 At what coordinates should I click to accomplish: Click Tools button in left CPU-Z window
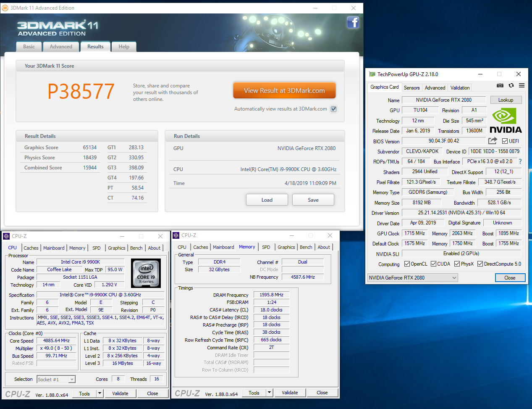click(x=84, y=393)
